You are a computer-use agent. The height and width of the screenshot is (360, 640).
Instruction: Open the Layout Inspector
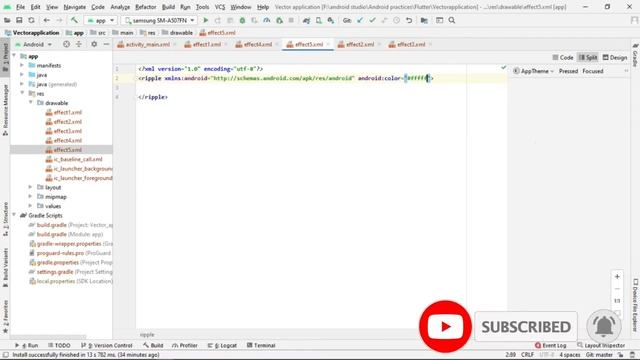coord(601,345)
